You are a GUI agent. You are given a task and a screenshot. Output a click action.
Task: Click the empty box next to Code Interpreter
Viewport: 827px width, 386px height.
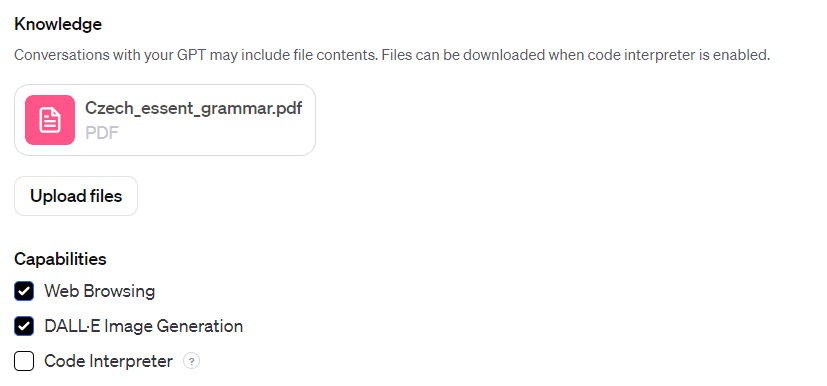(x=24, y=361)
